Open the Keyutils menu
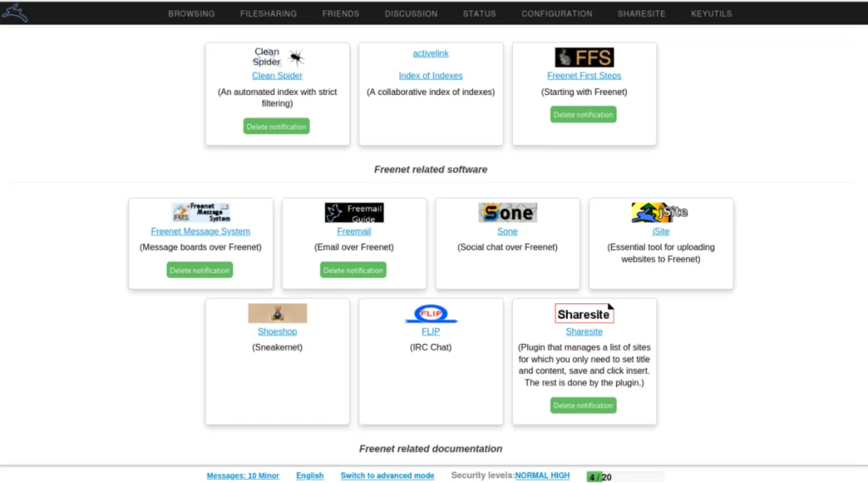This screenshot has height=483, width=868. (x=711, y=14)
